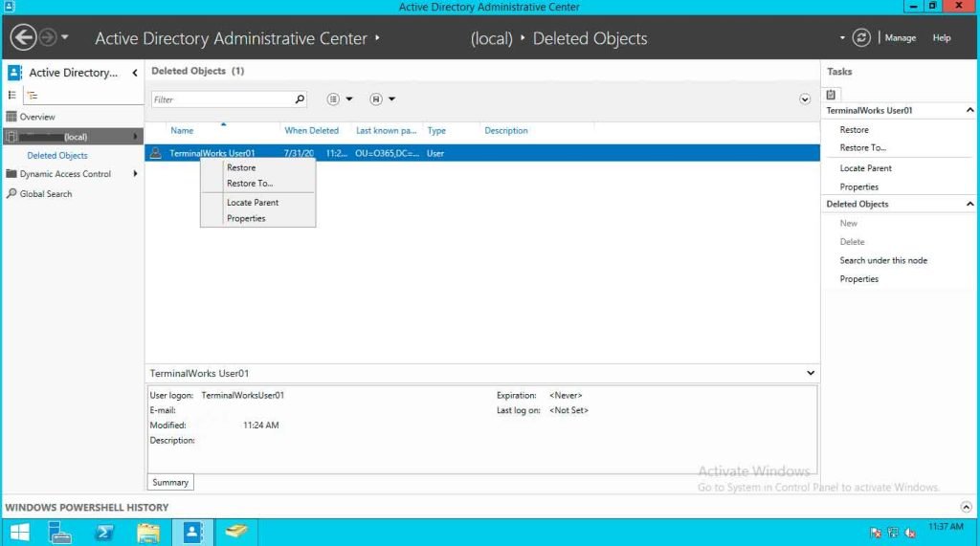Open Windows PowerShell from the taskbar
Viewport: 980px width, 546px height.
(x=104, y=532)
